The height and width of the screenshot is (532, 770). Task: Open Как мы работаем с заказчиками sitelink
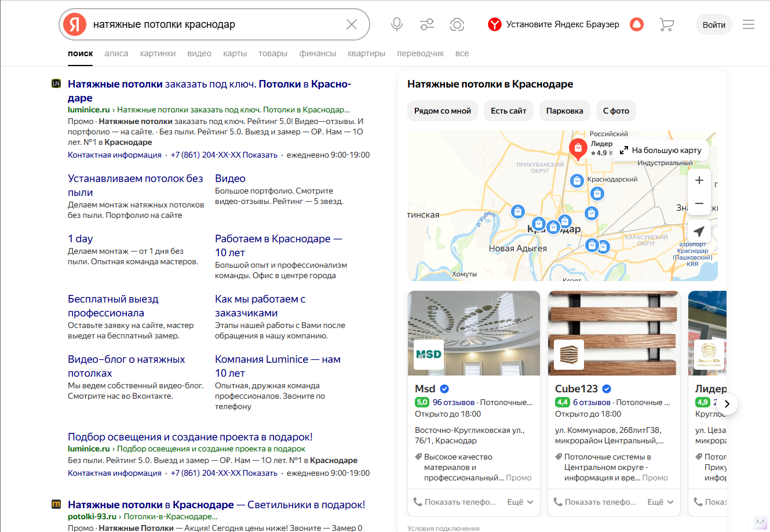(260, 306)
